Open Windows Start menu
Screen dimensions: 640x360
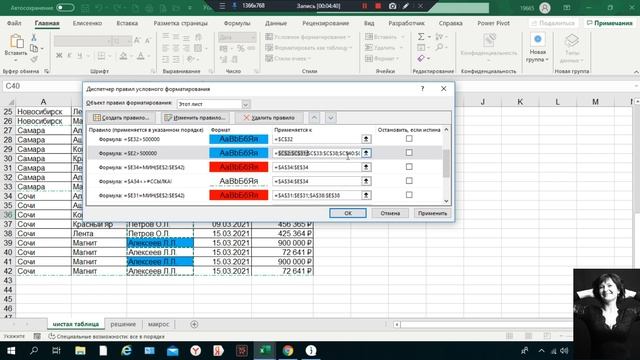point(11,351)
